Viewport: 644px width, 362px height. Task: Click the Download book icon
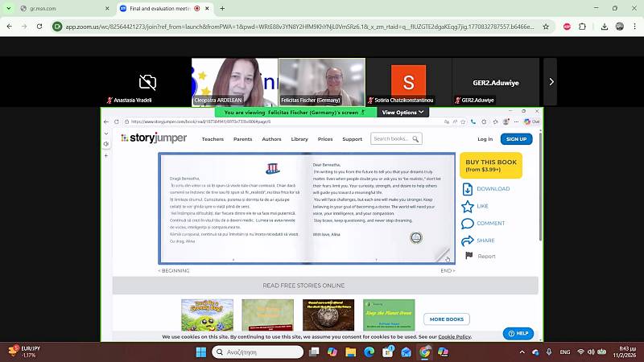pos(468,189)
